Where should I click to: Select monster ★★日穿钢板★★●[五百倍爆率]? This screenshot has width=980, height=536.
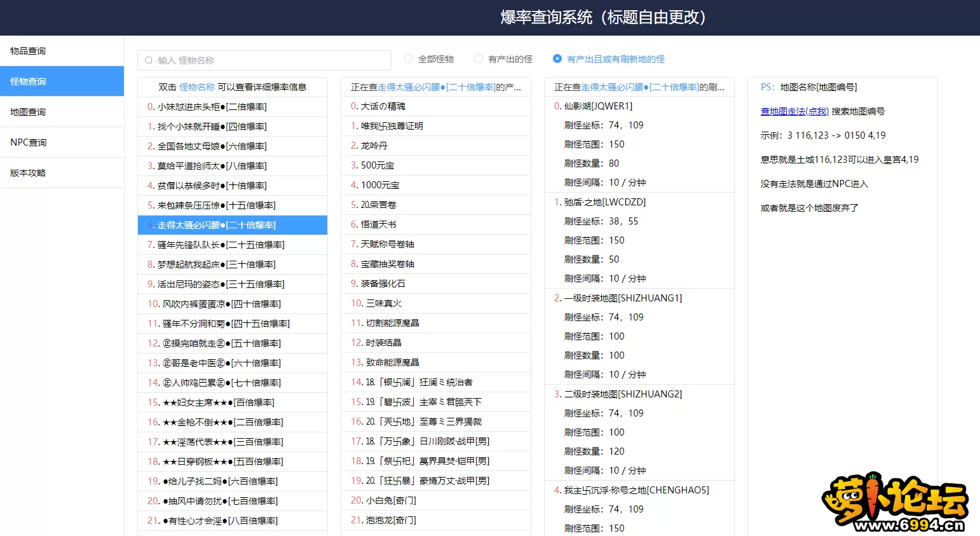pos(233,462)
